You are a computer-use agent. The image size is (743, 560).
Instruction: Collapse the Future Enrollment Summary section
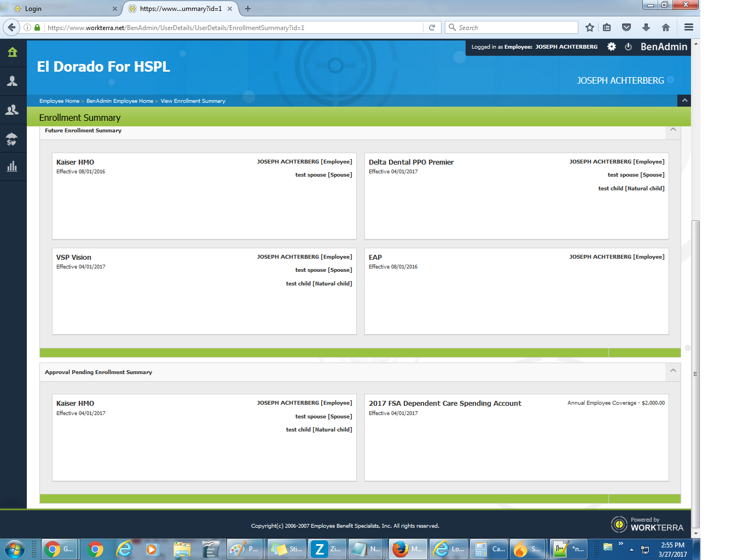point(673,130)
